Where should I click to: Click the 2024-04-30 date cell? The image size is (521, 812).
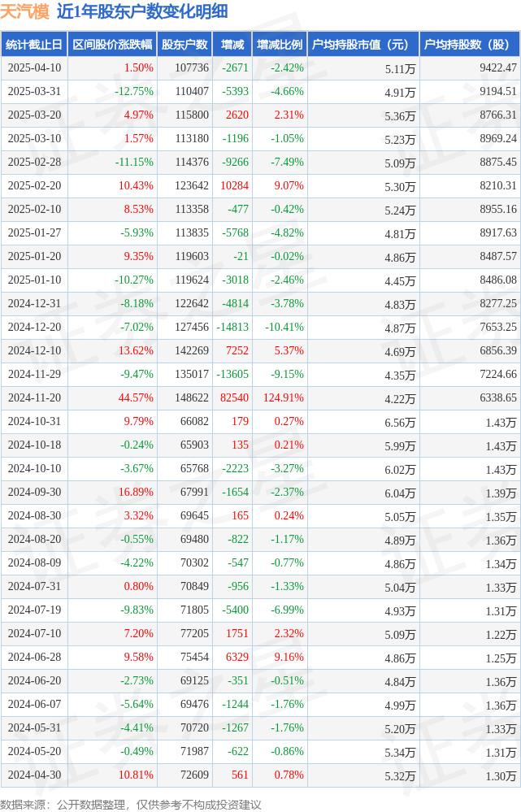click(x=34, y=775)
